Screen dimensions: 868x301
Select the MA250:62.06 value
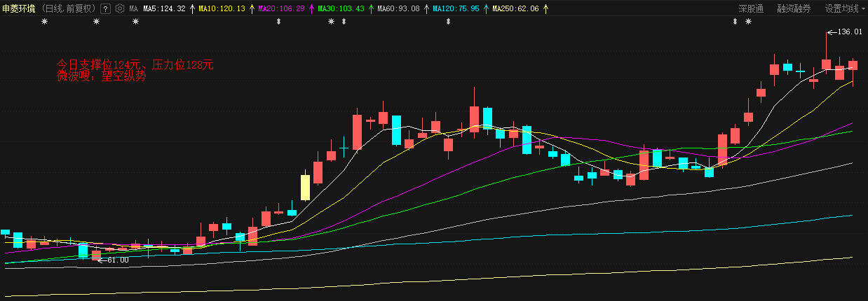pos(515,9)
